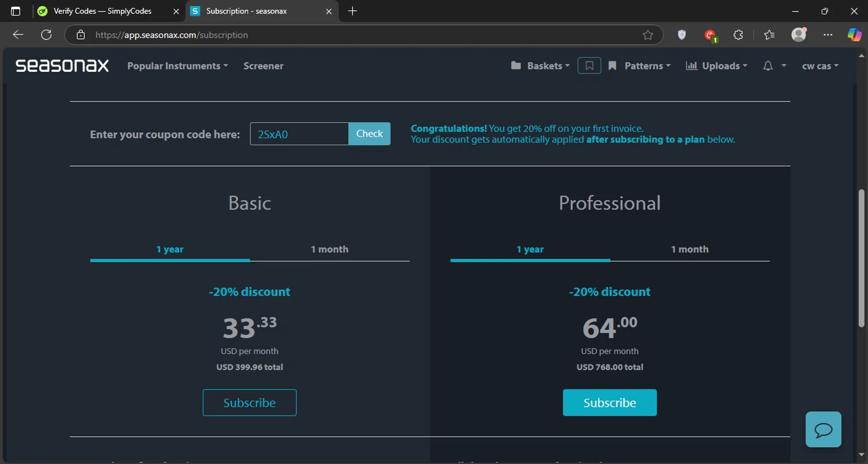Expand Popular Instruments dropdown
868x464 pixels.
tap(178, 66)
